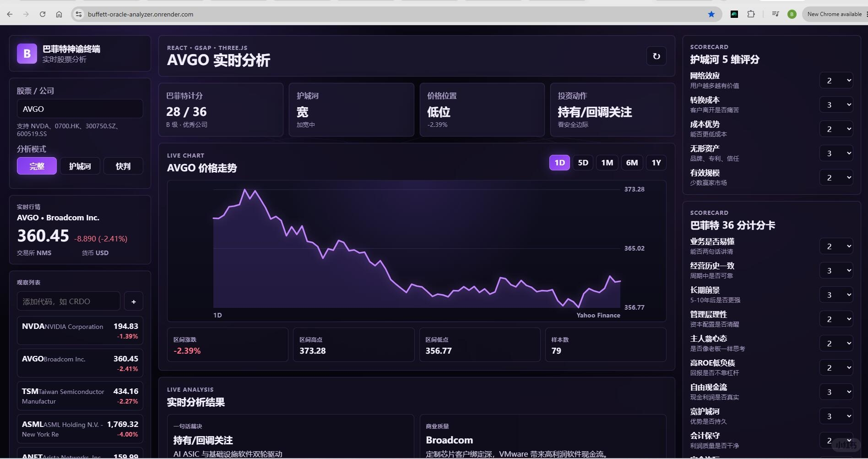
Task: Click the New Chrome available button
Action: (x=835, y=14)
